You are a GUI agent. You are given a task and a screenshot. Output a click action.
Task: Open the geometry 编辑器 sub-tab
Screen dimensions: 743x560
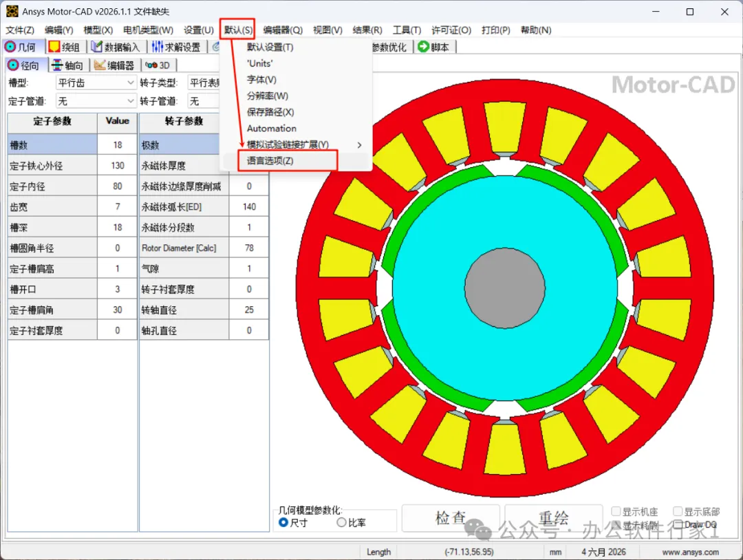(x=114, y=65)
